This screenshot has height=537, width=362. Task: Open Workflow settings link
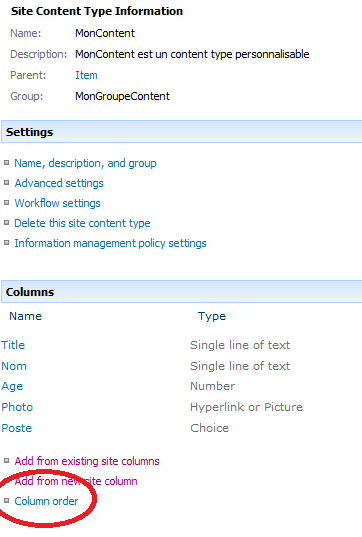tap(58, 203)
